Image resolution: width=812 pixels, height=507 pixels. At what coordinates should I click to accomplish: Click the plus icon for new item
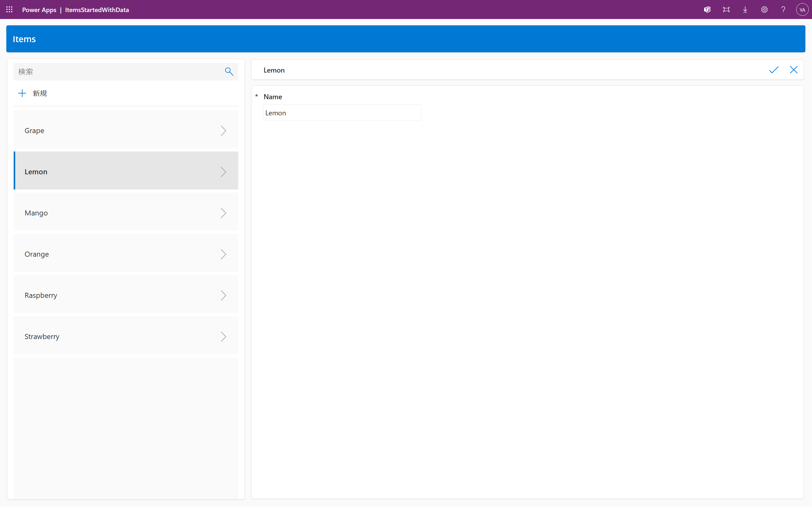22,93
